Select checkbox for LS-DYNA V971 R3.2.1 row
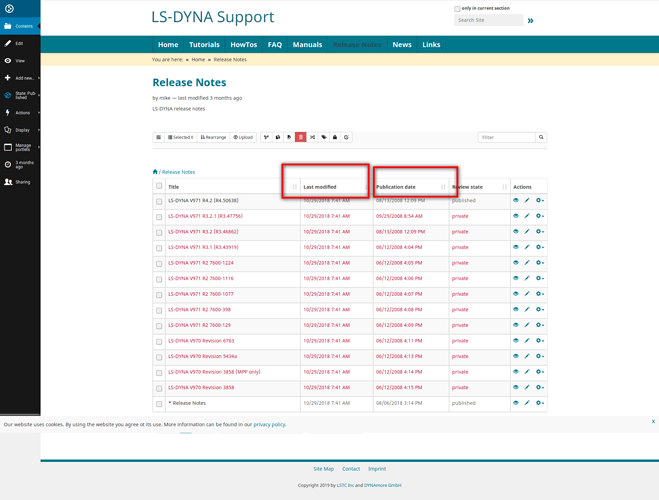Viewport: 659px width, 500px height. (159, 217)
